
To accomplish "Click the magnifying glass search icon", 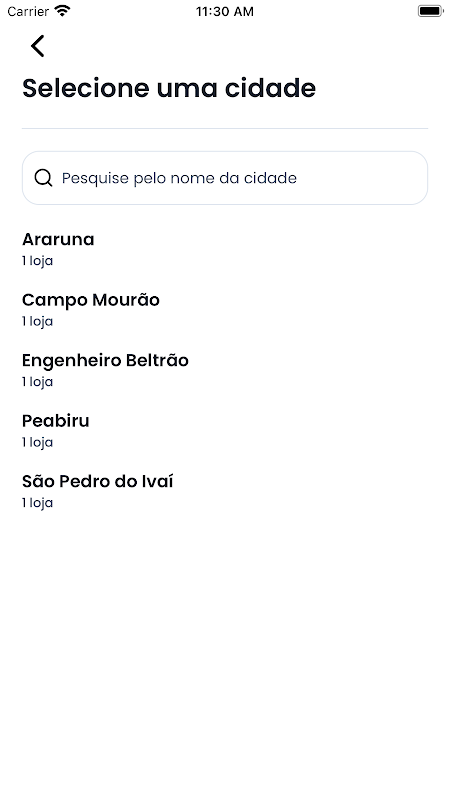I will [x=43, y=178].
